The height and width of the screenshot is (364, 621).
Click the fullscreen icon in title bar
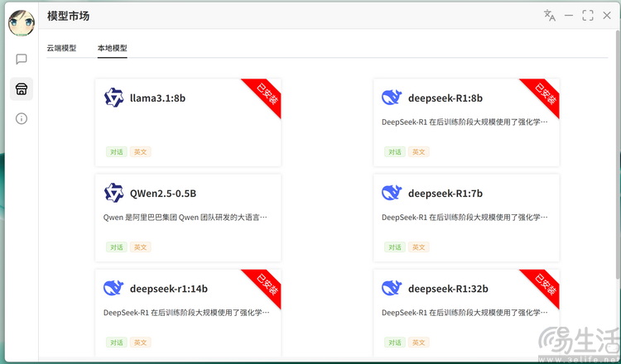pos(588,16)
